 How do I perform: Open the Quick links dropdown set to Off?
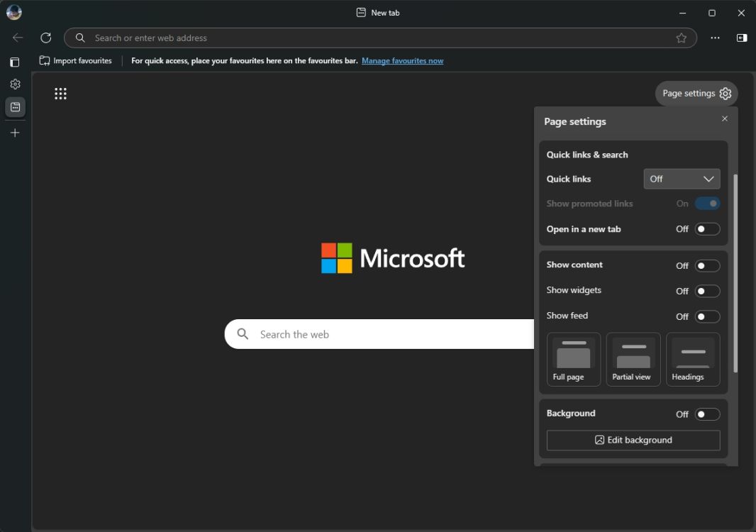coord(682,179)
